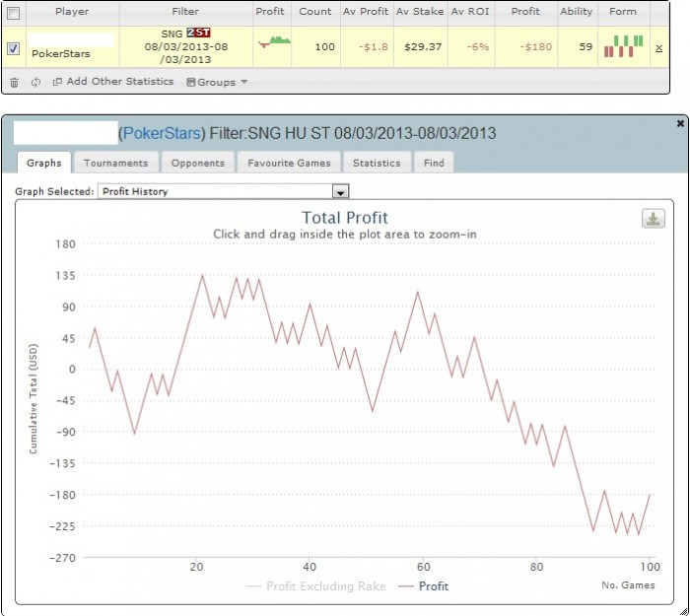The image size is (690, 616).
Task: Click the PokerStars link in the title
Action: tap(162, 133)
